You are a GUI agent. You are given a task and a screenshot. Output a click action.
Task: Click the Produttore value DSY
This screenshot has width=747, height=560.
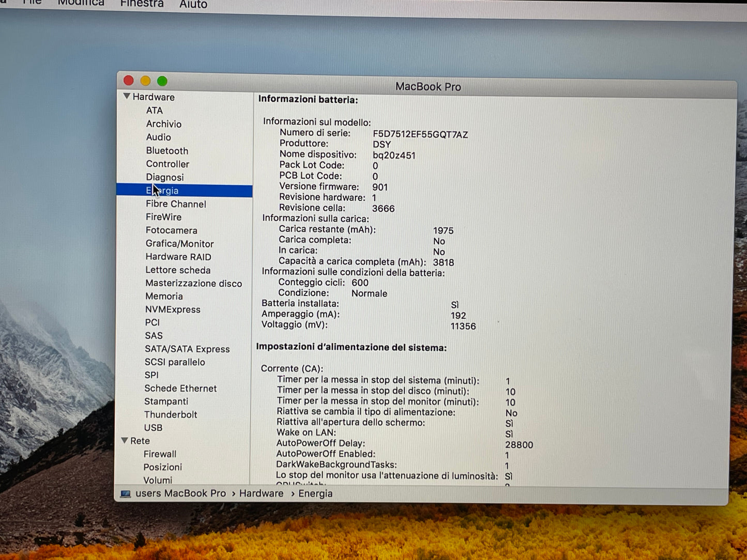click(x=382, y=145)
